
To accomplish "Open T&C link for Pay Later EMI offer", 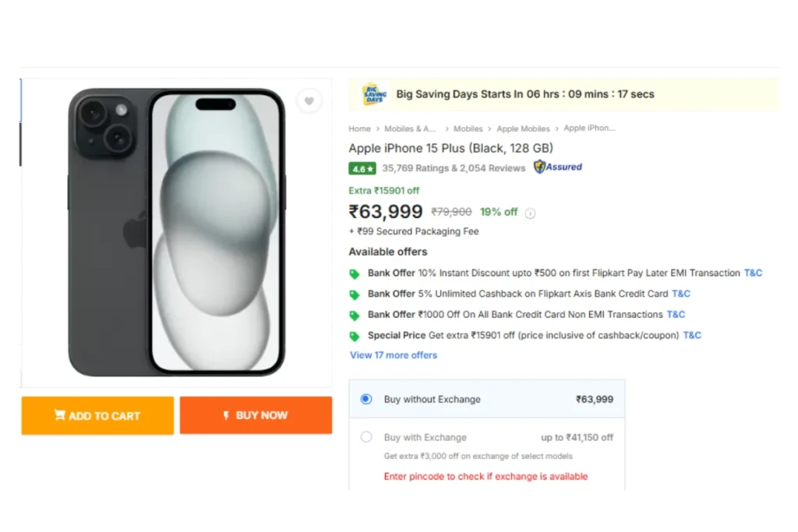I will [753, 273].
